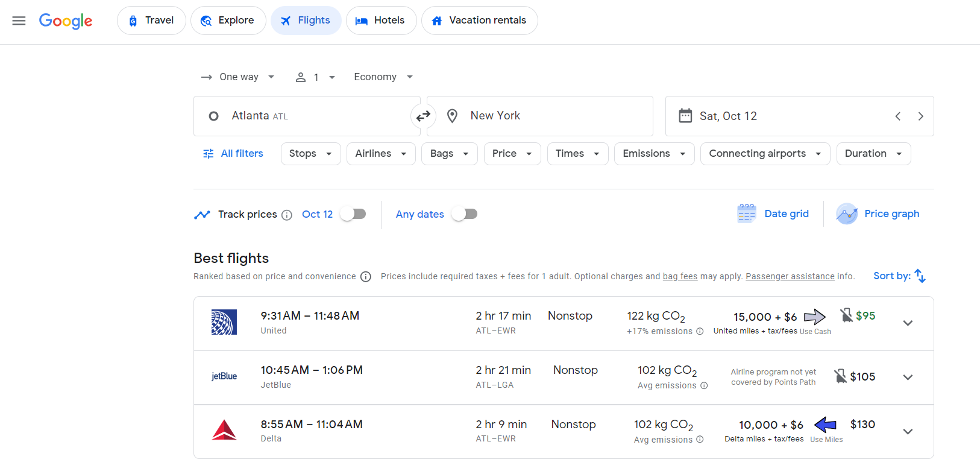Screen dimensions: 980x471
Task: Click the destination pin icon
Action: [x=452, y=116]
